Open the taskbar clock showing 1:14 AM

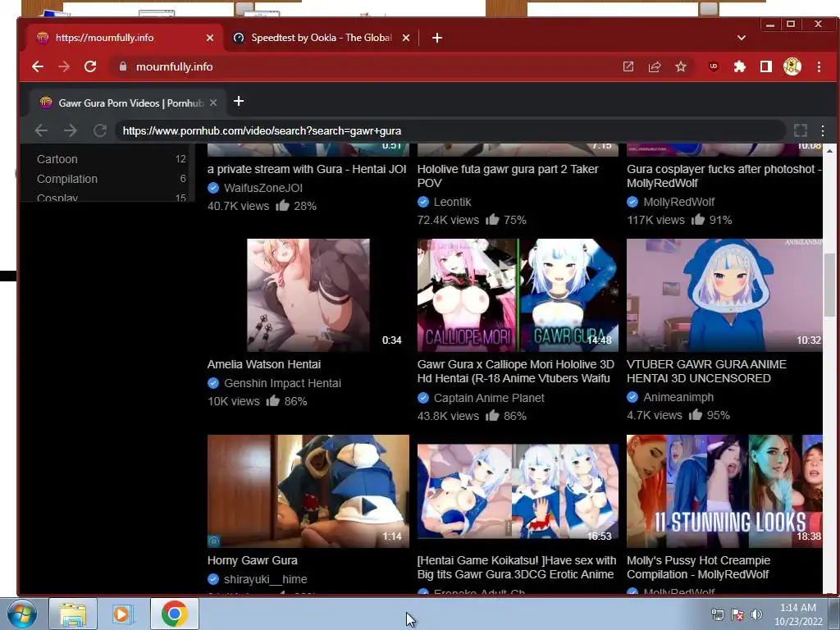[798, 614]
